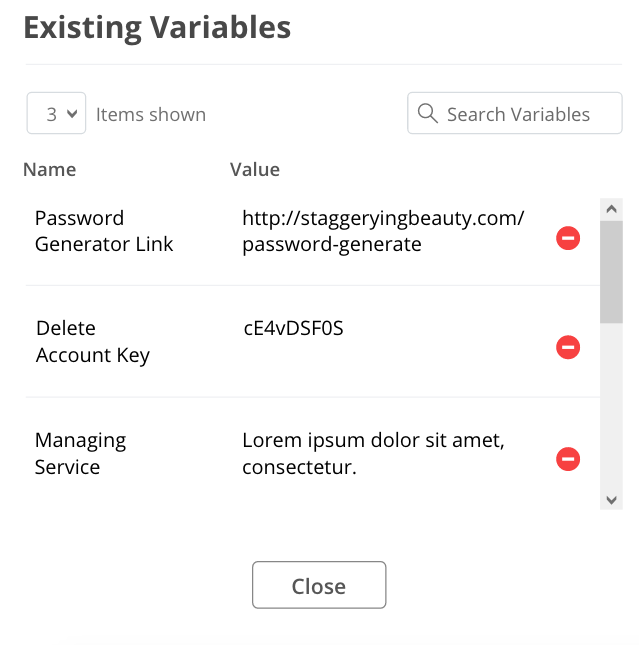The height and width of the screenshot is (645, 639).
Task: Open the items shown dropdown
Action: 56,113
